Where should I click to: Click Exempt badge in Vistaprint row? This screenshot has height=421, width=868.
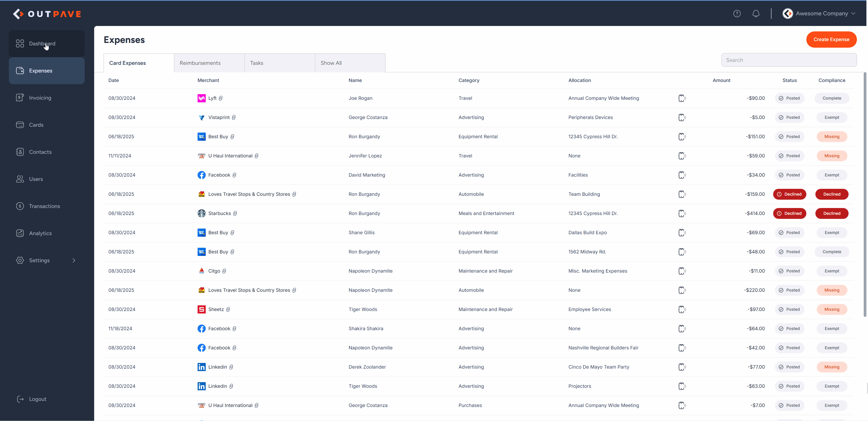click(832, 117)
